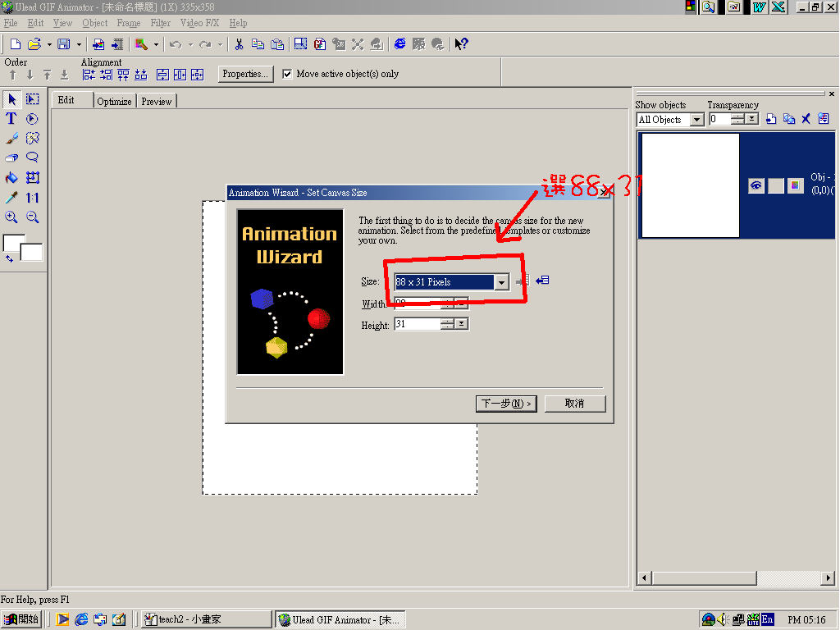Select the ellipse selection tool
The height and width of the screenshot is (630, 840).
tap(32, 118)
